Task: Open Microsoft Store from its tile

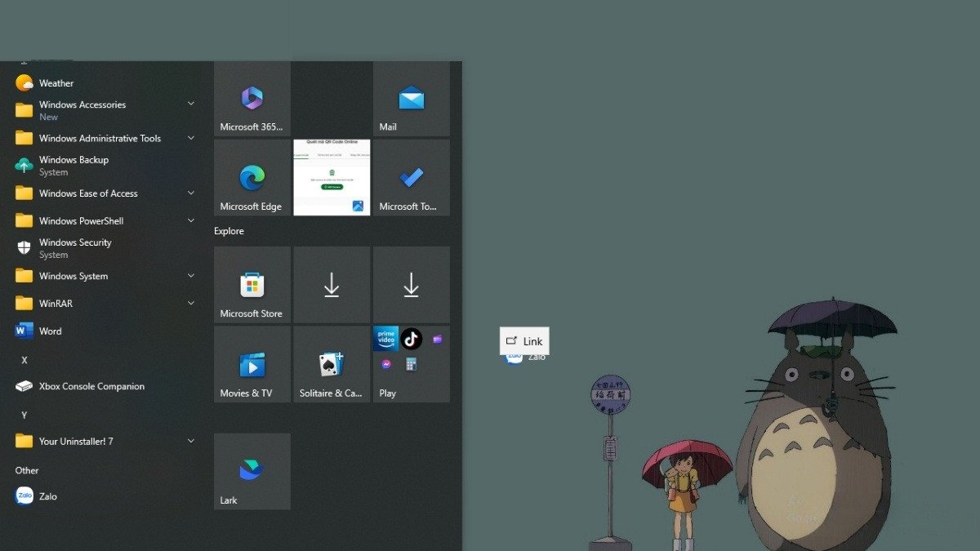Action: (x=251, y=284)
